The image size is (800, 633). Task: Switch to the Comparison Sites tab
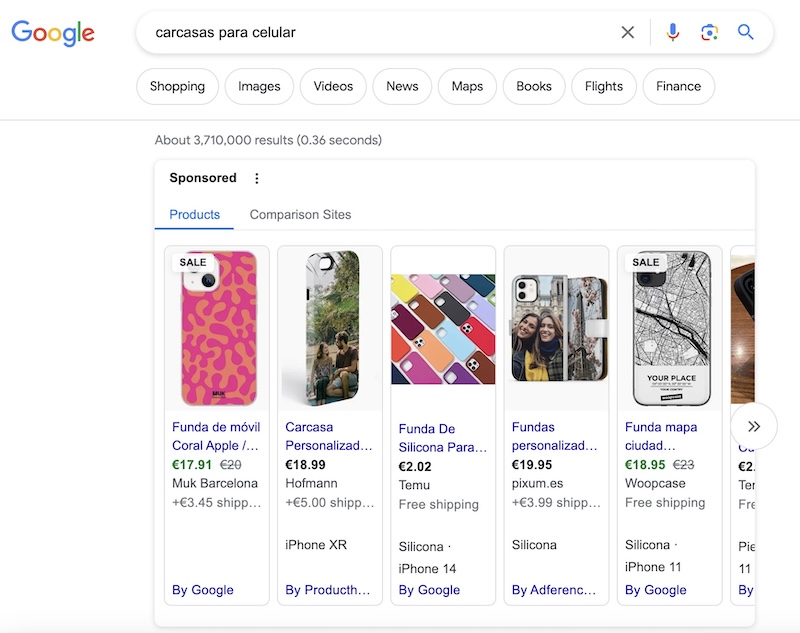point(300,215)
